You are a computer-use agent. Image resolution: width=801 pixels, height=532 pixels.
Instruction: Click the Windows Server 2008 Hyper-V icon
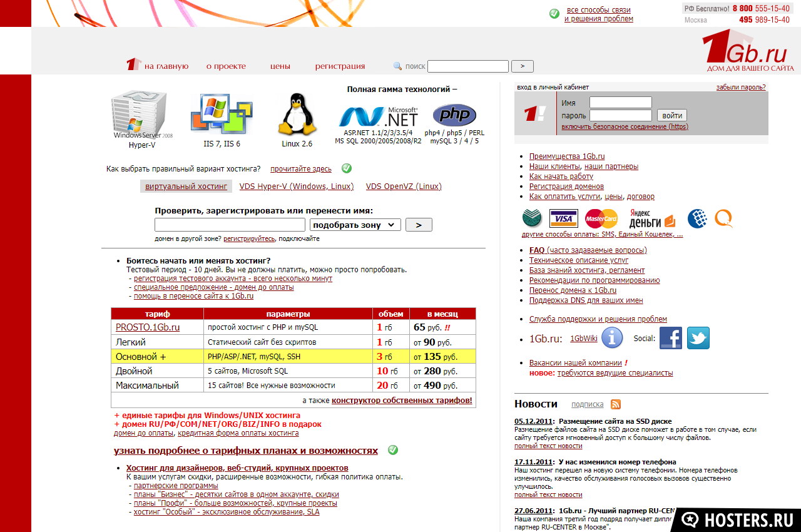pos(142,115)
